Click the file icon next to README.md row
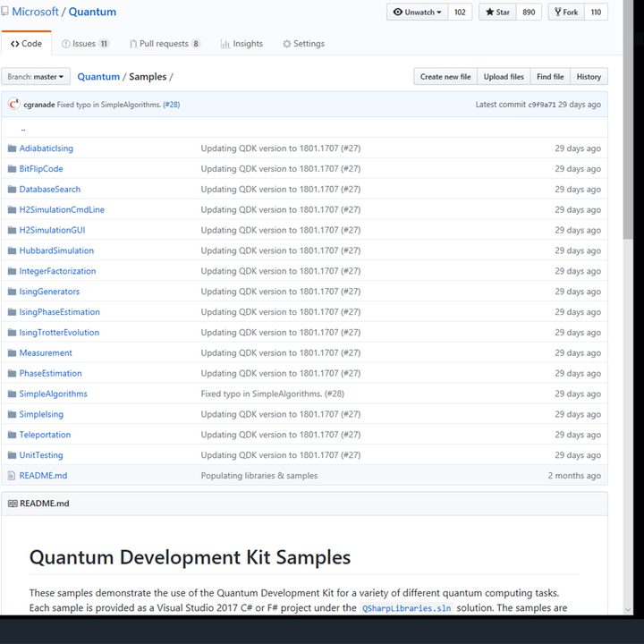 tap(12, 476)
